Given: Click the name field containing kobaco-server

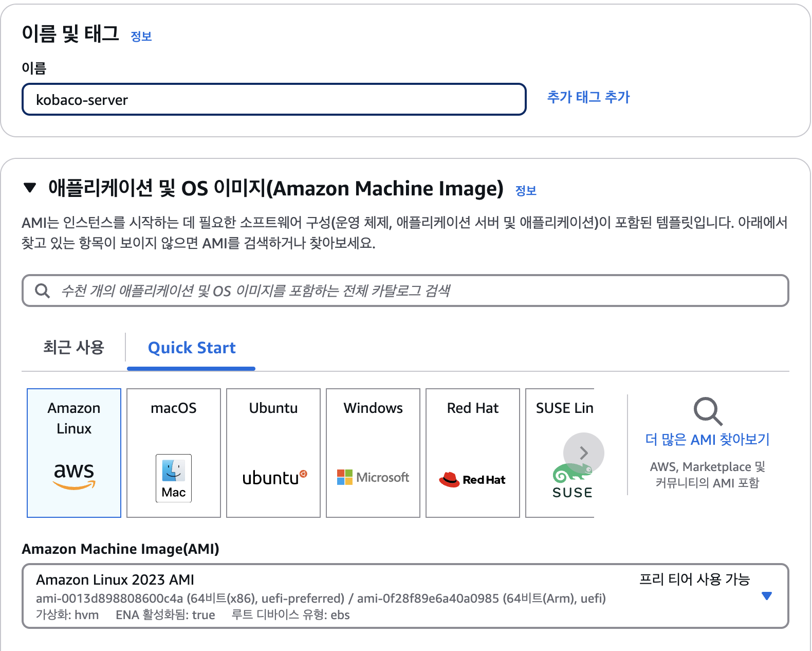Looking at the screenshot, I should tap(274, 99).
